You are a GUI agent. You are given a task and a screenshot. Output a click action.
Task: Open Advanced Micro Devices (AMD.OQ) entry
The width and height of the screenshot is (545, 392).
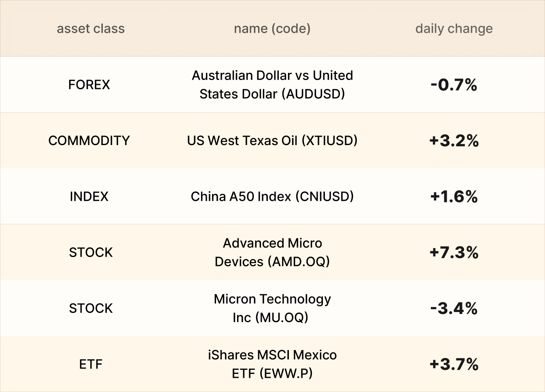[272, 253]
